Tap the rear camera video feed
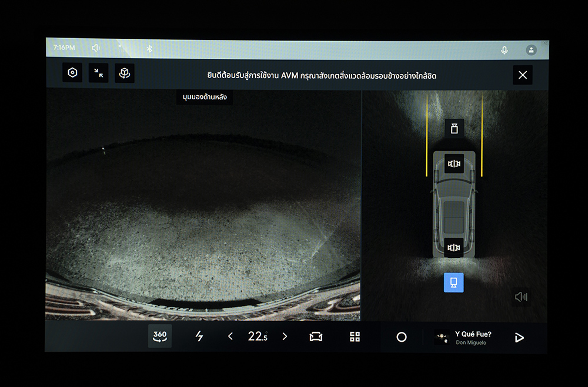This screenshot has height=387, width=588. click(203, 206)
